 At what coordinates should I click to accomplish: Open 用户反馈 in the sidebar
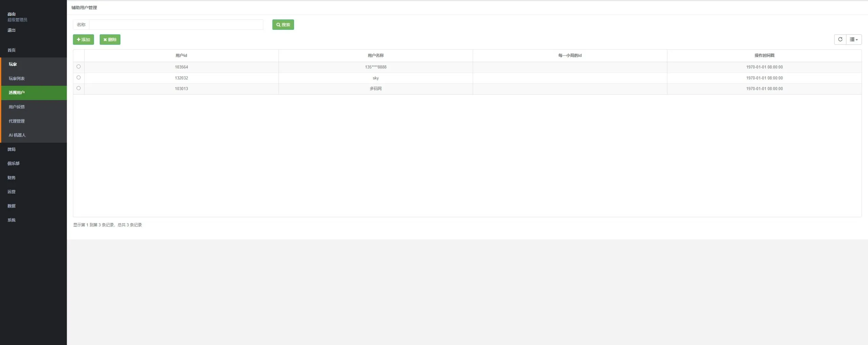[34, 107]
